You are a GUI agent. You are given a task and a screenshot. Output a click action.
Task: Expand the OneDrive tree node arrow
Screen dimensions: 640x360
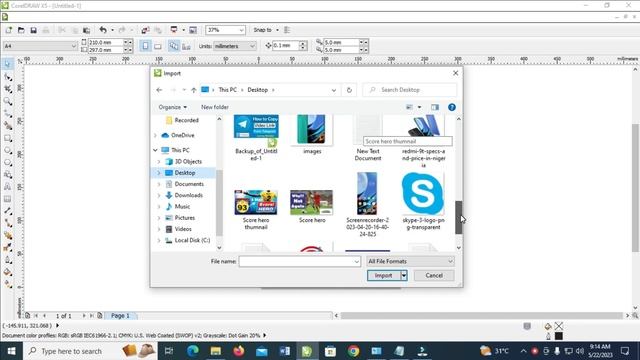pos(156,135)
